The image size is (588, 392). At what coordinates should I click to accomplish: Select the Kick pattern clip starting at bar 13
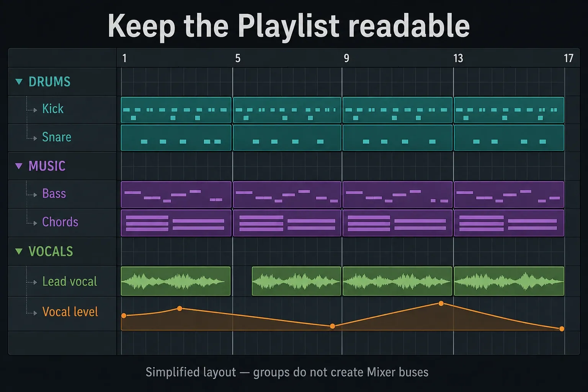tap(509, 110)
